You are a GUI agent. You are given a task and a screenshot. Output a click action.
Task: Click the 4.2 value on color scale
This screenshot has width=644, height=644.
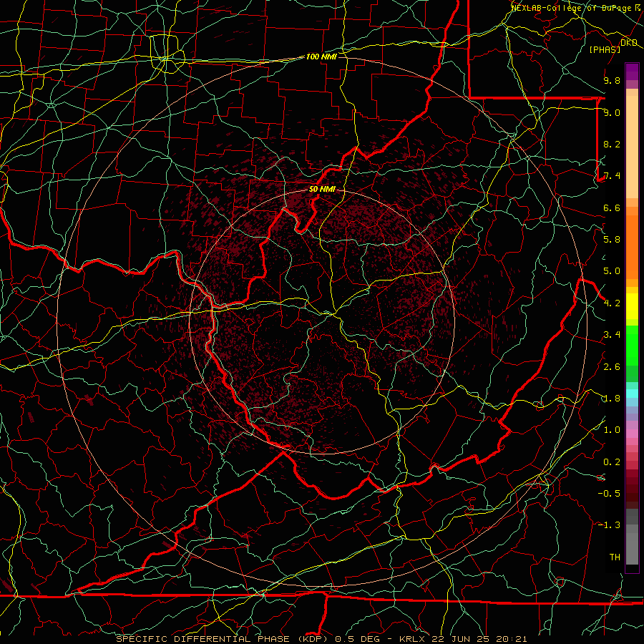tap(612, 303)
